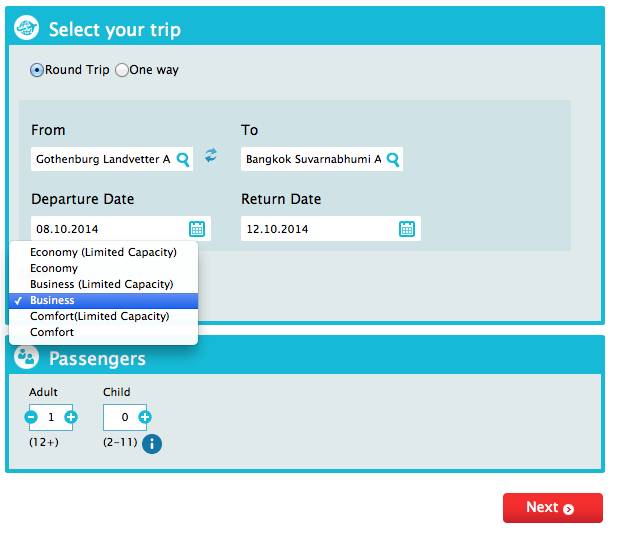Open the Return Date calendar icon
629x542 pixels.
[x=407, y=229]
